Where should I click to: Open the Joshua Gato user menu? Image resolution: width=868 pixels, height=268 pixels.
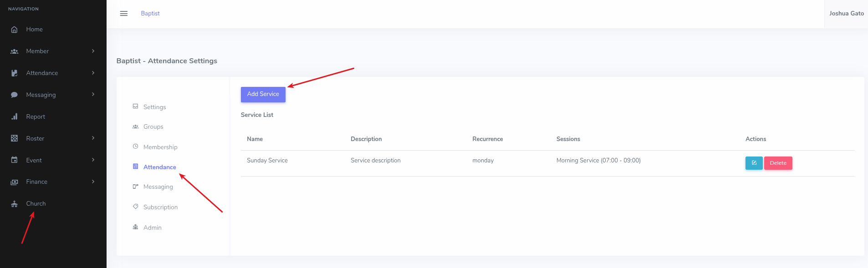[846, 14]
